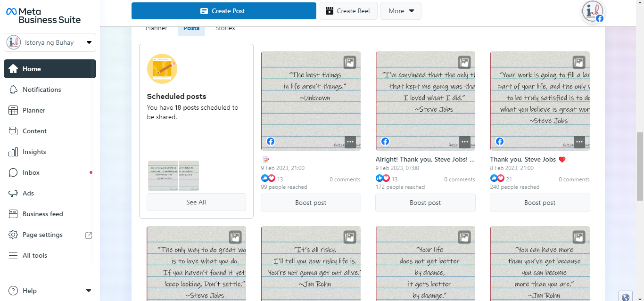644x301 pixels.
Task: Click the All tools hamburger icon
Action: [x=13, y=255]
